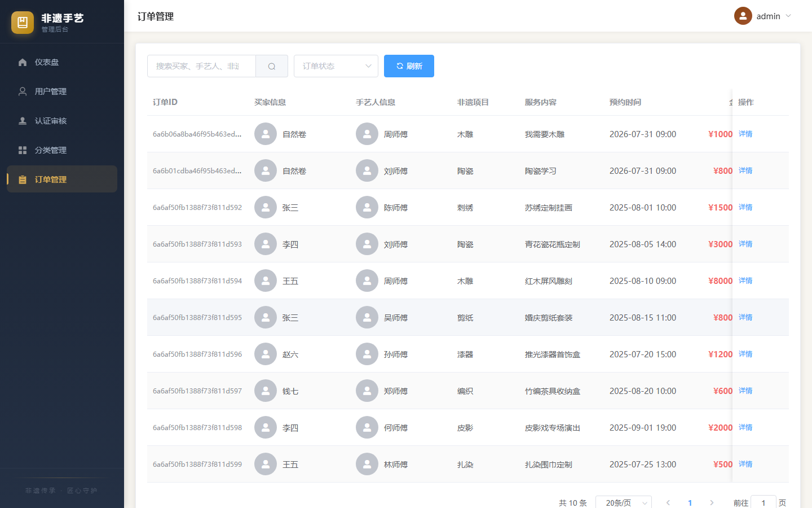Click order ID 6a6af50fb1388f73f811d592
812x508 pixels.
coord(197,208)
